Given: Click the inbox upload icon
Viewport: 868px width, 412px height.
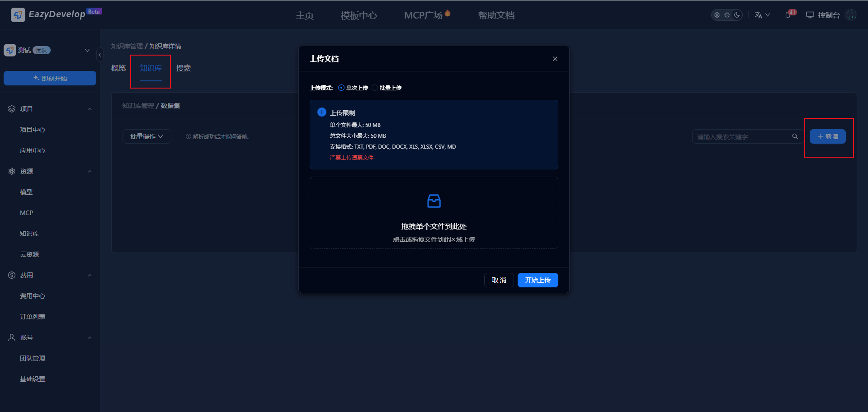Looking at the screenshot, I should point(434,201).
